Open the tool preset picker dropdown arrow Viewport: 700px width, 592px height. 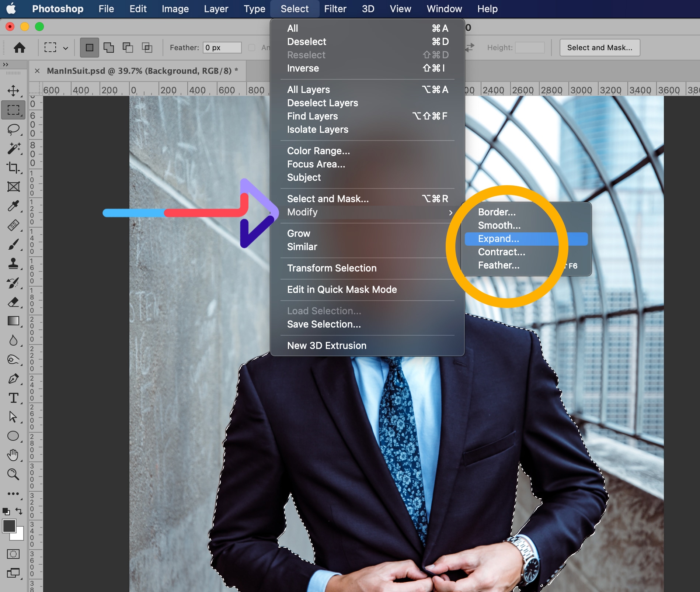pyautogui.click(x=66, y=48)
